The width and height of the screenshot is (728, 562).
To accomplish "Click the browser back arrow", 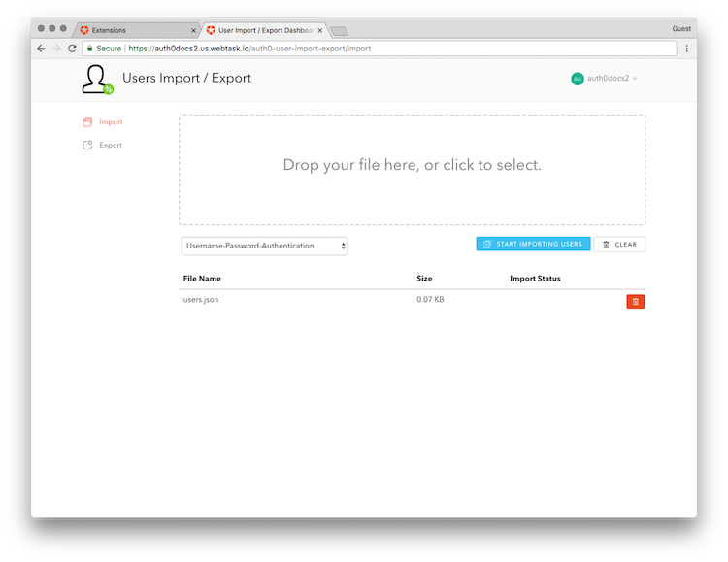I will (x=42, y=49).
